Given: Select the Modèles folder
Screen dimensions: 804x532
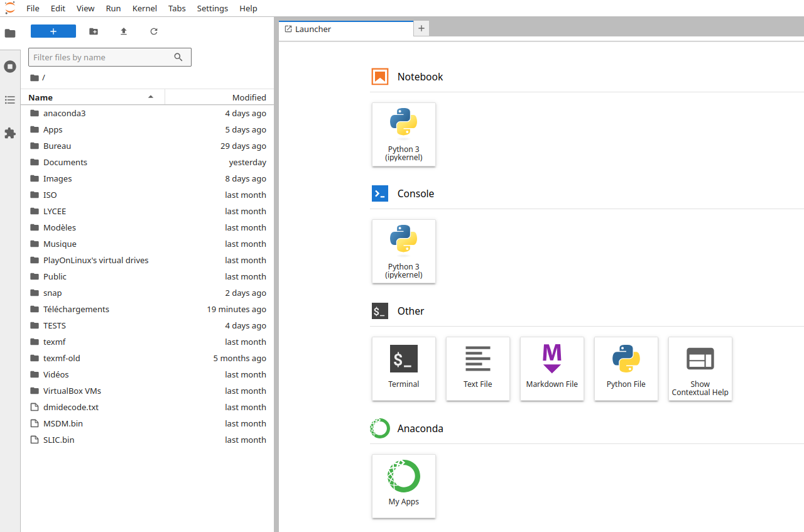Looking at the screenshot, I should pyautogui.click(x=147, y=228).
